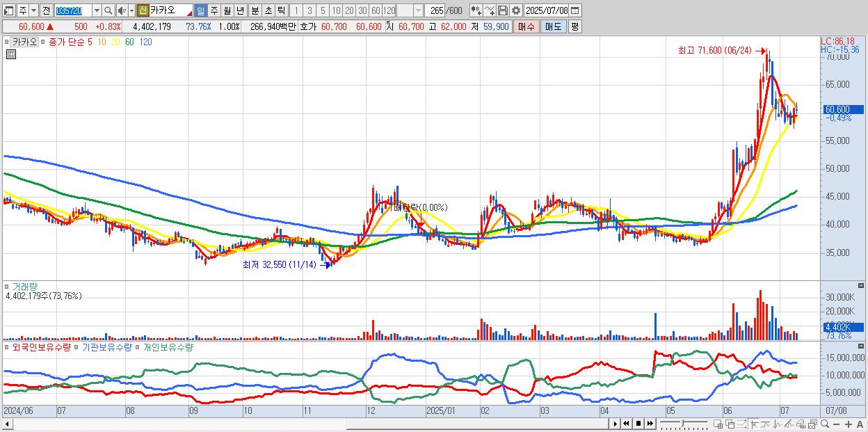Select the 초 second period tab
Viewport: 868px width, 432px height.
[267, 10]
